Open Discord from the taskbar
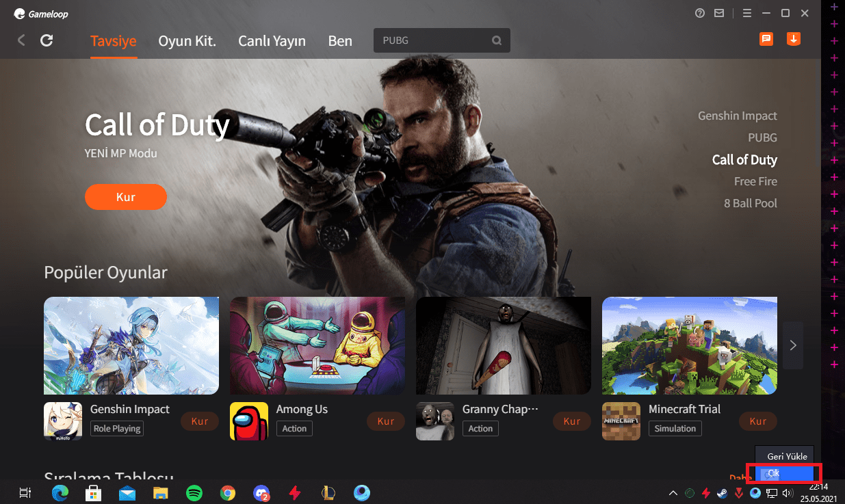Screen dimensions: 845x504 [261, 492]
